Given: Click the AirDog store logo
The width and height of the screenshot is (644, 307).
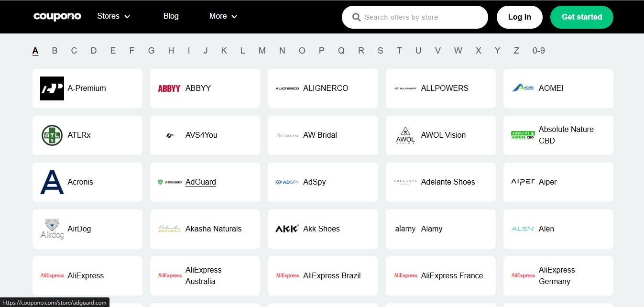Looking at the screenshot, I should pos(52,229).
